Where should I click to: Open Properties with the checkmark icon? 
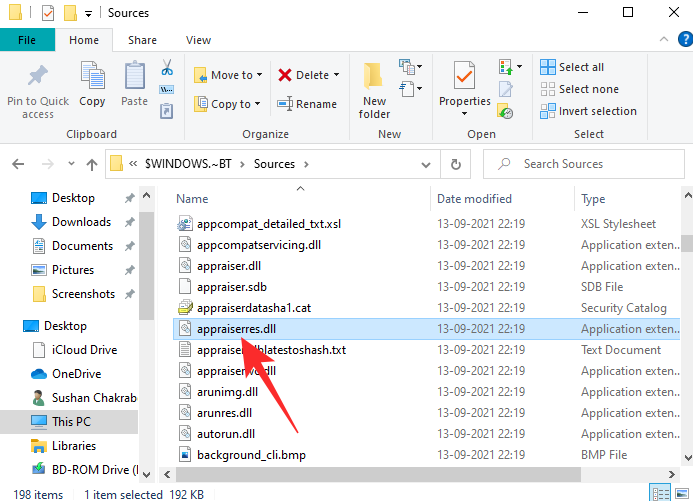(x=464, y=84)
